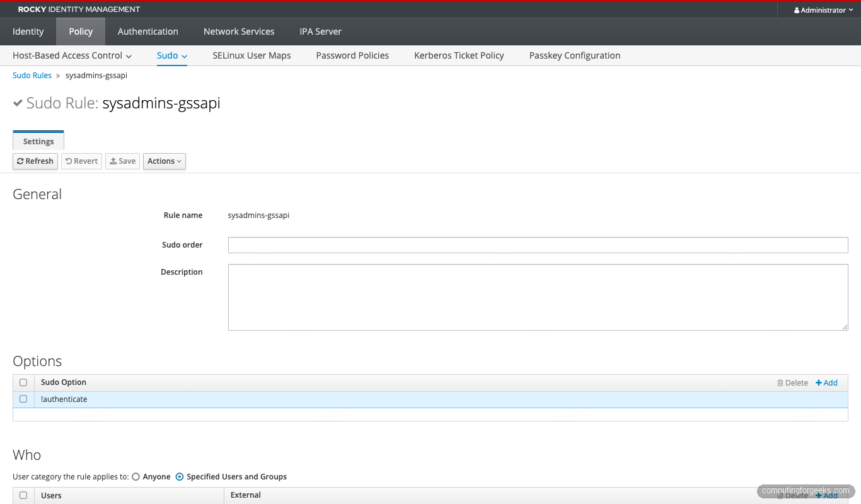The image size is (861, 504).
Task: Select the Settings tab
Action: point(38,141)
